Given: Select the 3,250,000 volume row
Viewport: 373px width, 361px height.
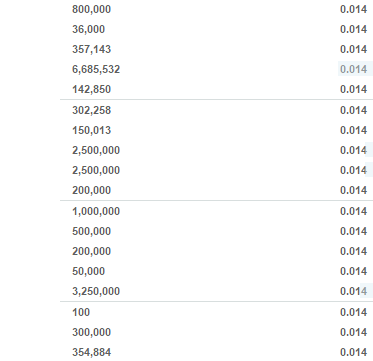Looking at the screenshot, I should point(216,291).
